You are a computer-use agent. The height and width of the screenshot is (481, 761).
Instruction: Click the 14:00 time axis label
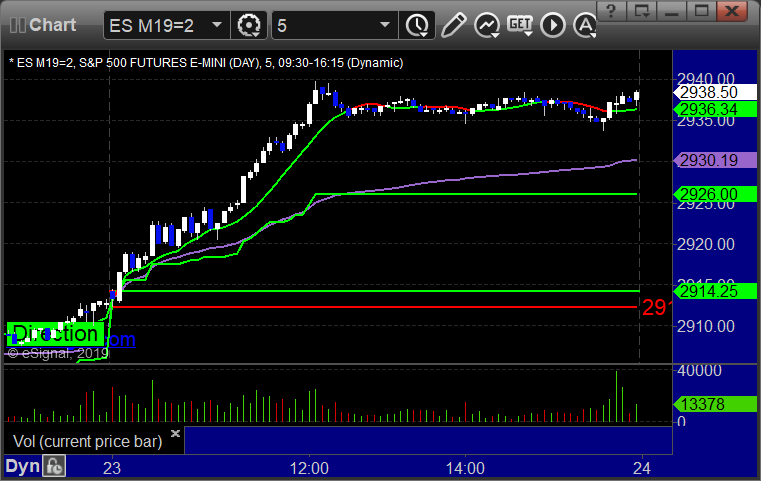465,468
